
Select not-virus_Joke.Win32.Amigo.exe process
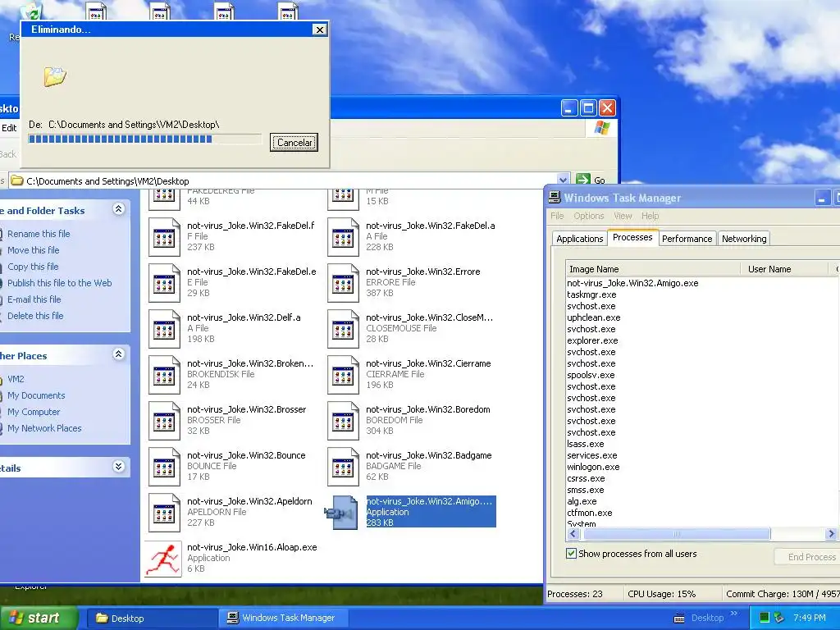point(632,283)
